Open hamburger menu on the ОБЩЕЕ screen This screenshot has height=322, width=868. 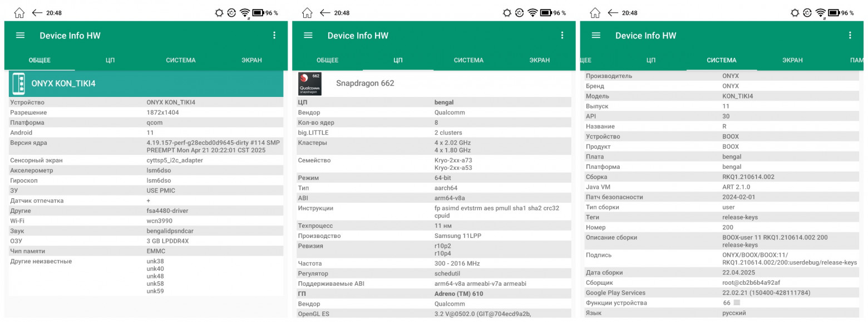tap(21, 35)
